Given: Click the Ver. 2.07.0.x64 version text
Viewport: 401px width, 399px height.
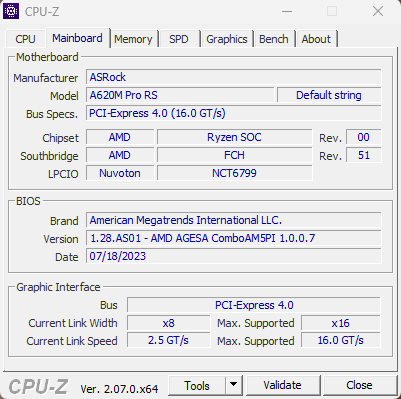Looking at the screenshot, I should (119, 389).
